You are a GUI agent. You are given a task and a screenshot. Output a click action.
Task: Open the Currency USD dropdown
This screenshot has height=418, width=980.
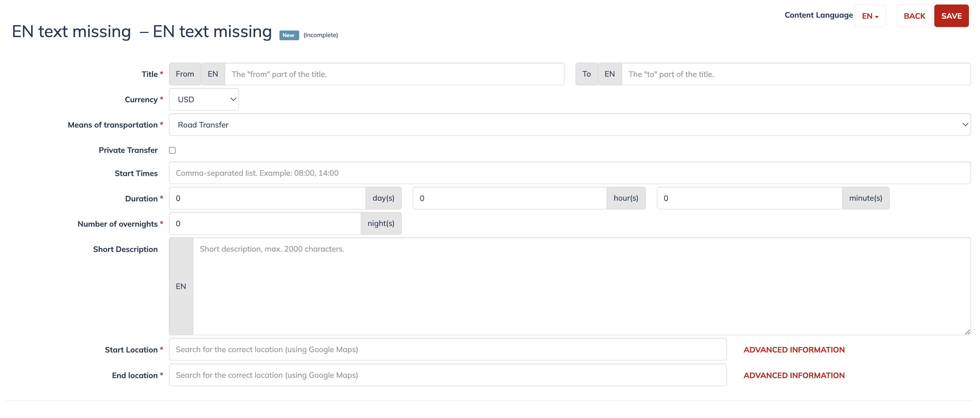pyautogui.click(x=204, y=99)
